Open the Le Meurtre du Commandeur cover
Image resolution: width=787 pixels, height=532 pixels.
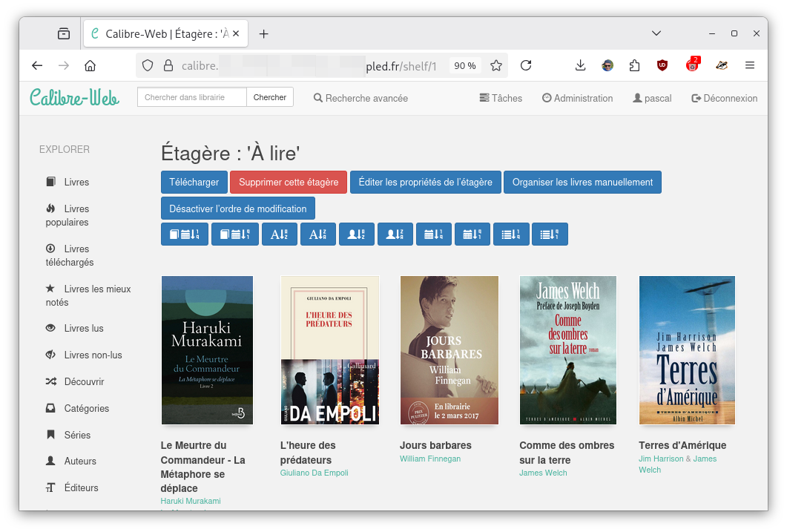[207, 350]
